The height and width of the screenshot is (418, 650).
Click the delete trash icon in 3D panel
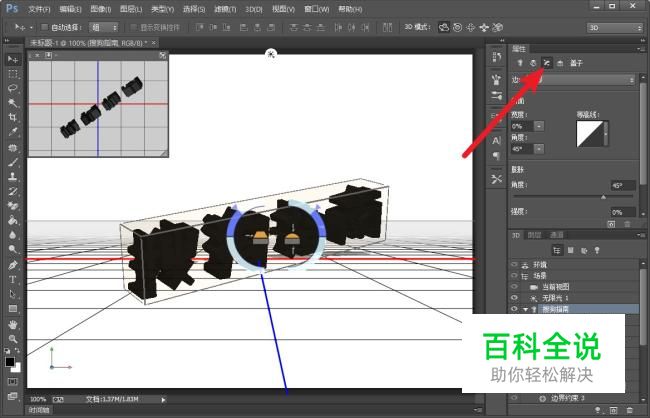pos(629,410)
